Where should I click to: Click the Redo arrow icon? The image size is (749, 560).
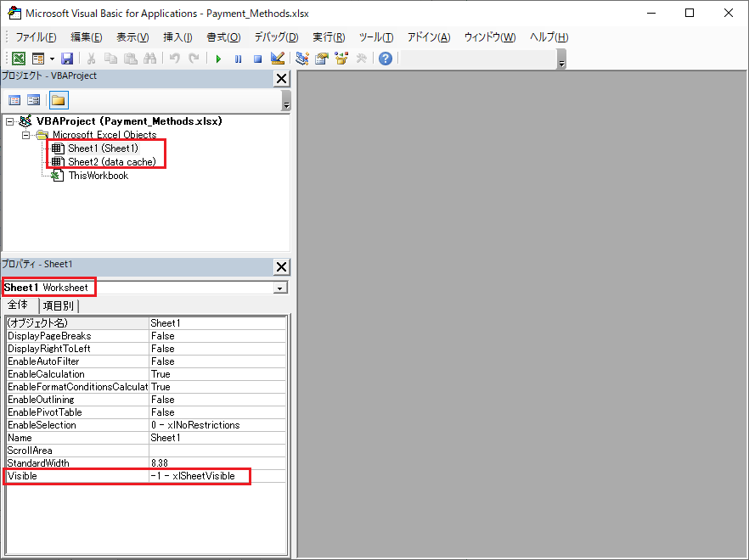point(194,59)
